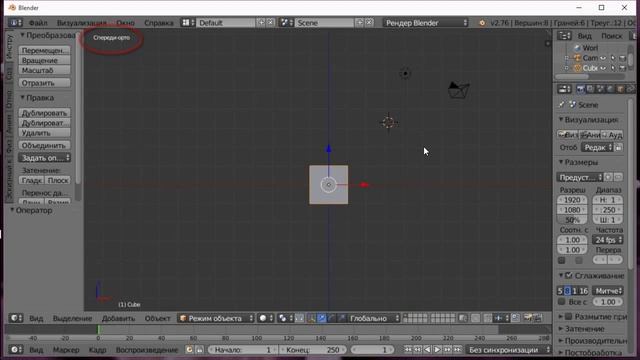Toggle visibility eye of Cube in outliner
Viewport: 640px width, 360px height.
tap(603, 68)
